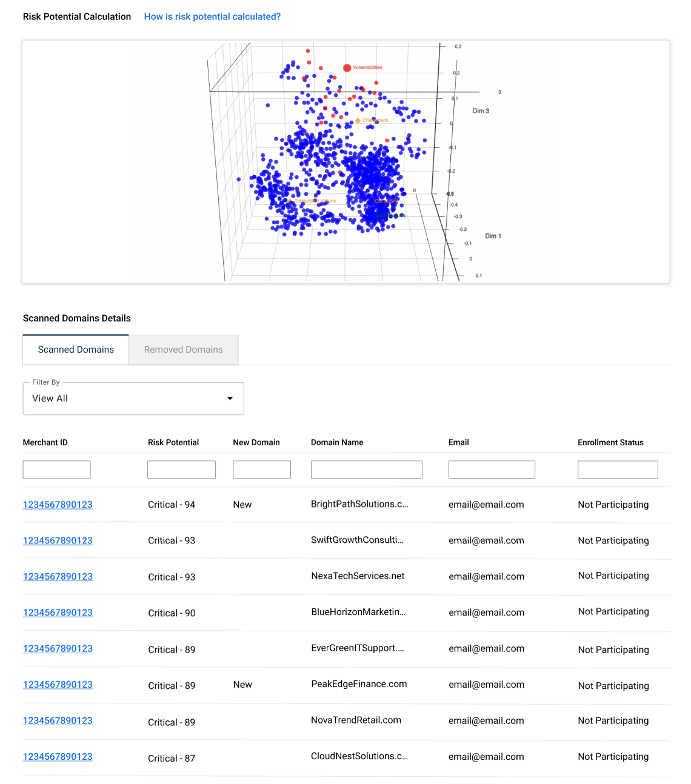
Task: Select the Scanned Domains tab
Action: [76, 350]
